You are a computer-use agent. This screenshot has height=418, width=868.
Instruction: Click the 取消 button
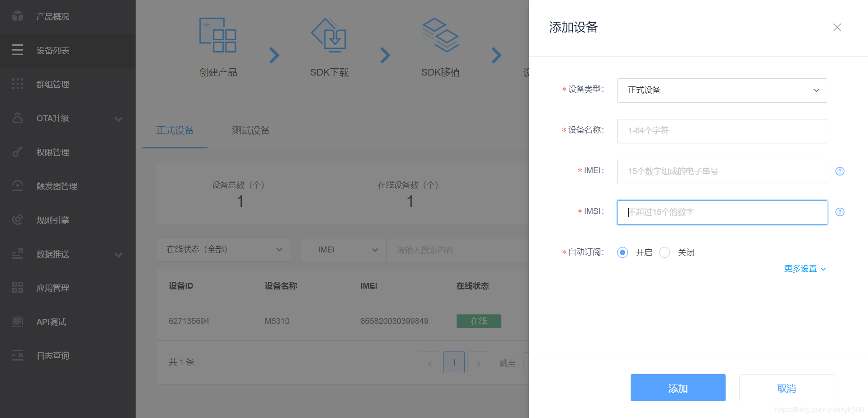pos(786,388)
